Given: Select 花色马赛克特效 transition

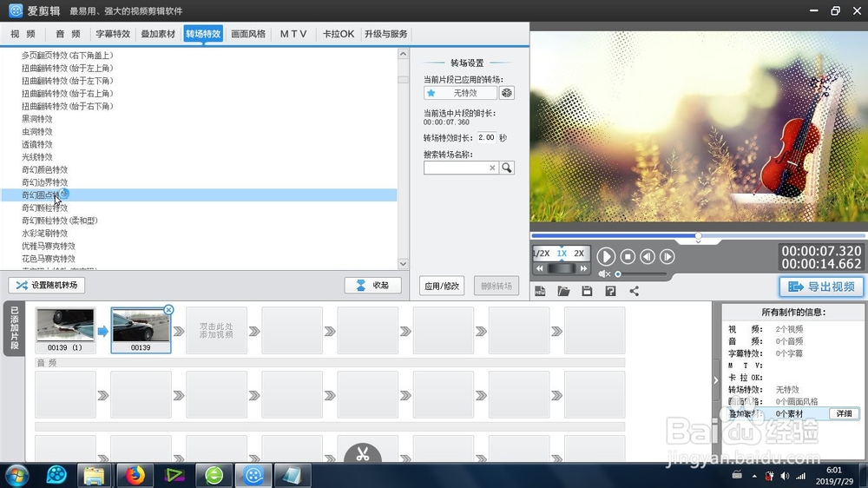Looking at the screenshot, I should [x=49, y=260].
